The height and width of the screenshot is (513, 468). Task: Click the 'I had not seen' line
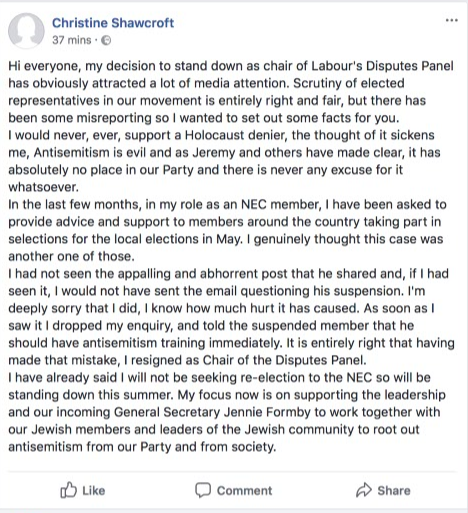(228, 274)
